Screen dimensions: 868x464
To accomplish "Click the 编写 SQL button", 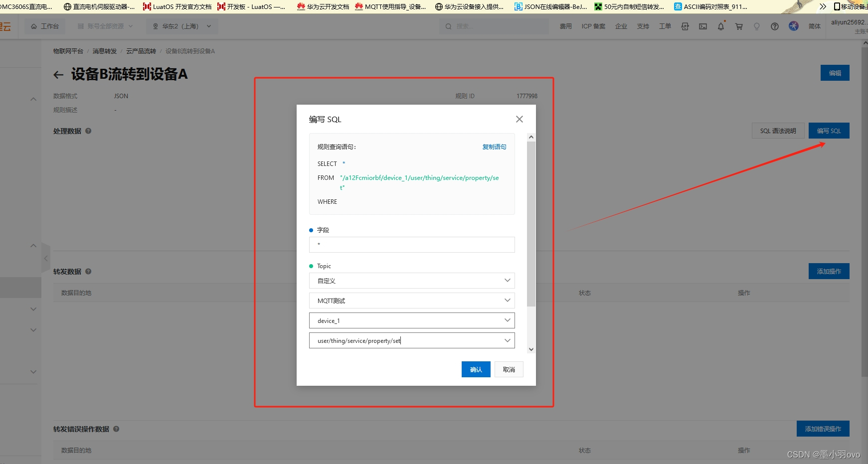I will click(x=829, y=131).
